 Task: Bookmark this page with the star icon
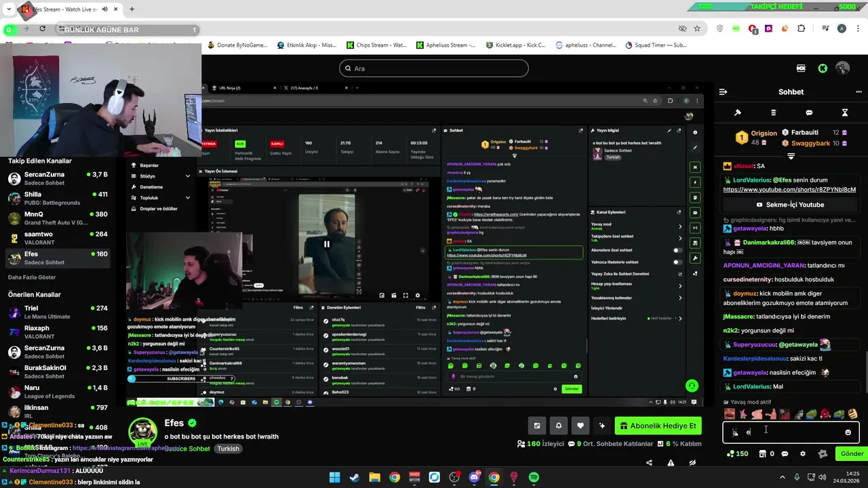click(697, 28)
